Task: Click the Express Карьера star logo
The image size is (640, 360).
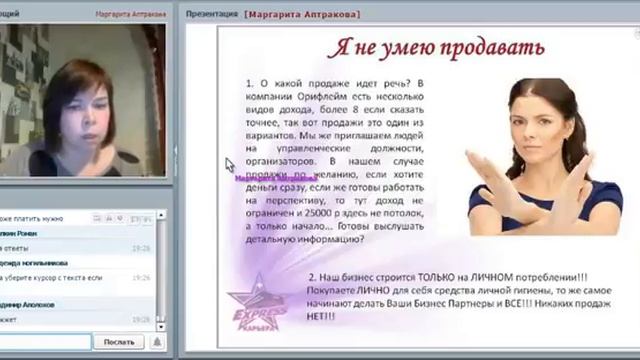Action: [258, 303]
